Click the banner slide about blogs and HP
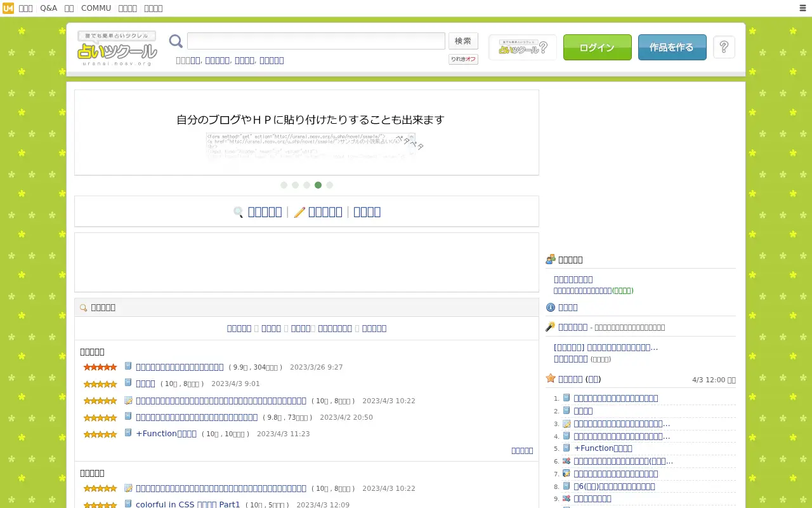This screenshot has height=508, width=812. [x=306, y=133]
